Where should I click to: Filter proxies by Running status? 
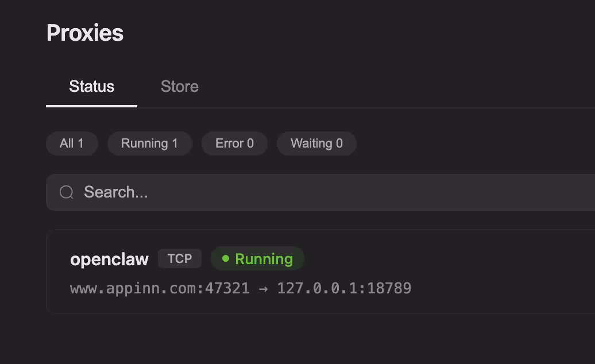point(149,143)
